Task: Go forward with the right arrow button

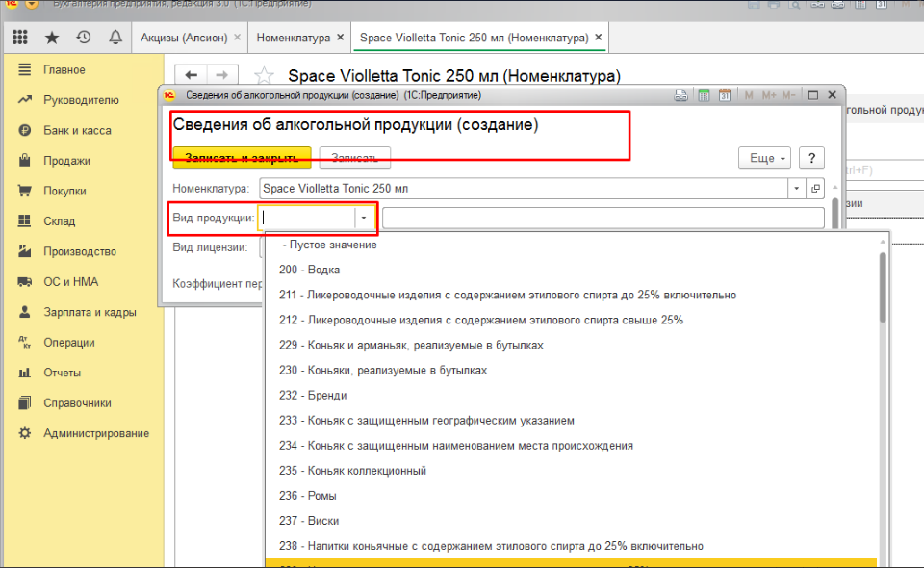Action: tap(222, 75)
